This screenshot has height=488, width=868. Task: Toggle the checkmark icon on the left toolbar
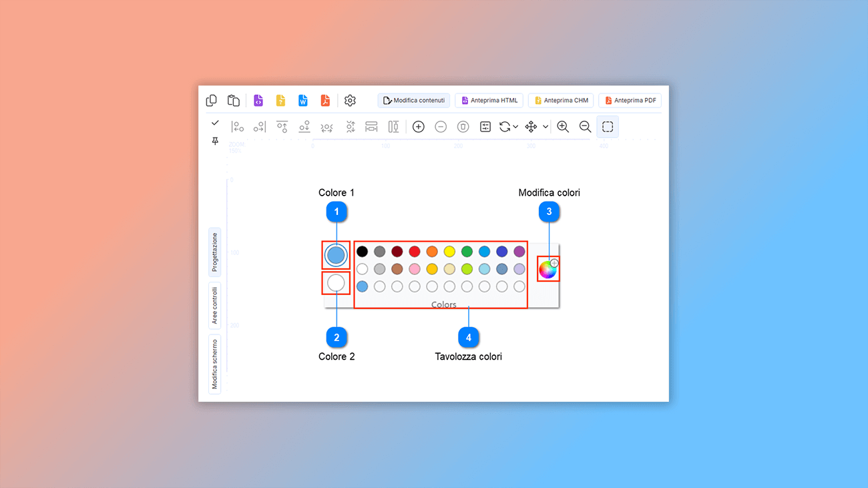[x=215, y=123]
